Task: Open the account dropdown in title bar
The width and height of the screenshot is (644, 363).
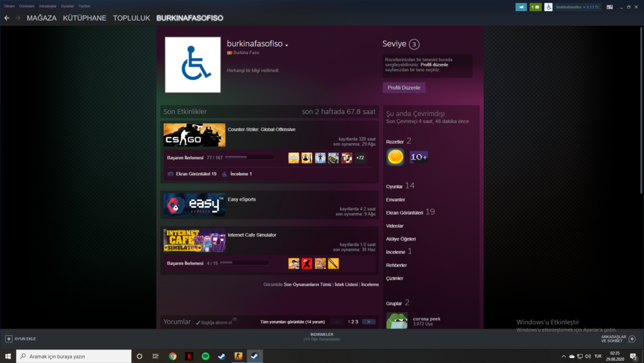Action: pos(578,7)
